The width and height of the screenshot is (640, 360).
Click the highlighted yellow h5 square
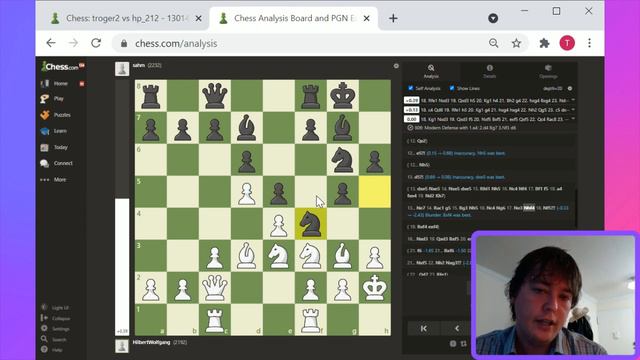pyautogui.click(x=375, y=192)
